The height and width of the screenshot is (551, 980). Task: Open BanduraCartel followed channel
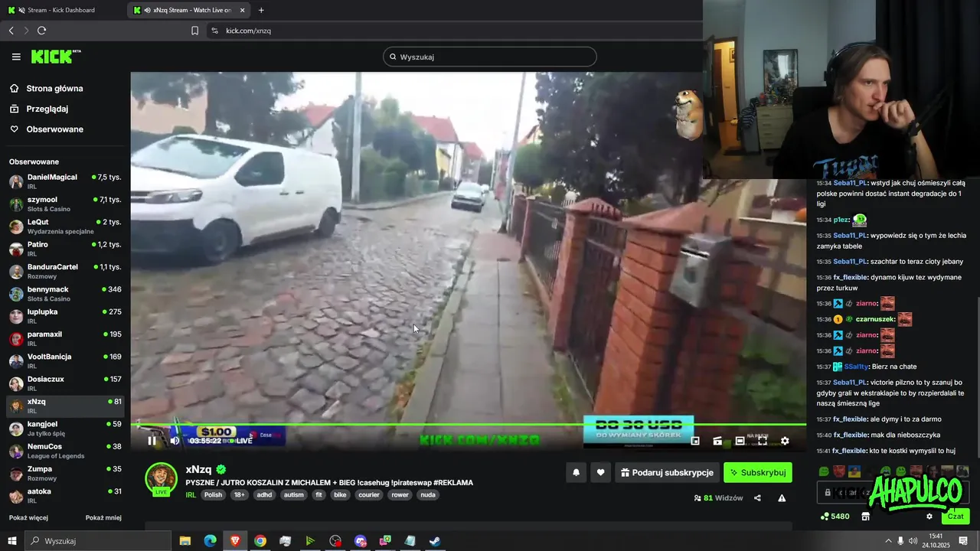click(x=65, y=271)
